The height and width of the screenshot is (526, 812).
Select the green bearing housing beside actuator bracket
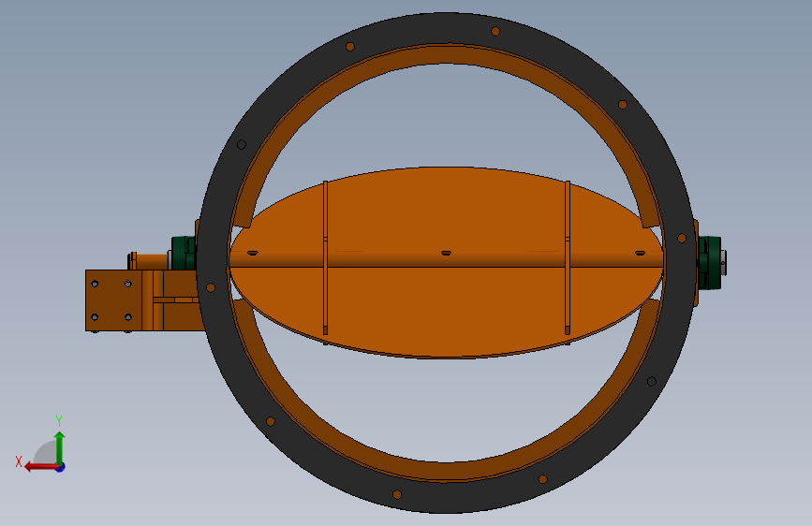click(184, 253)
